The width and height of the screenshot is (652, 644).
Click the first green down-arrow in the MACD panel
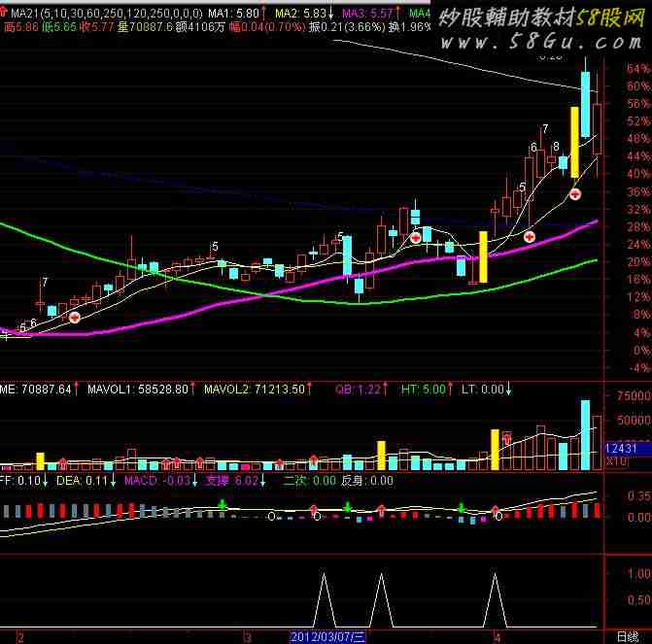coord(223,505)
